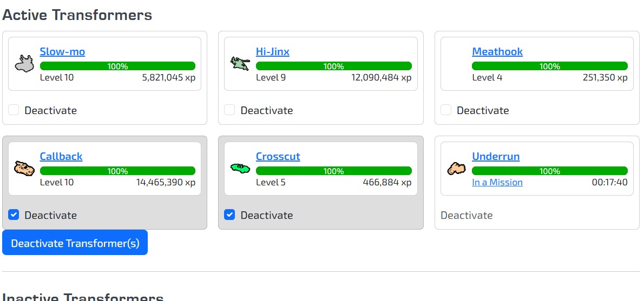Click Meathook's green health progress bar

[549, 66]
